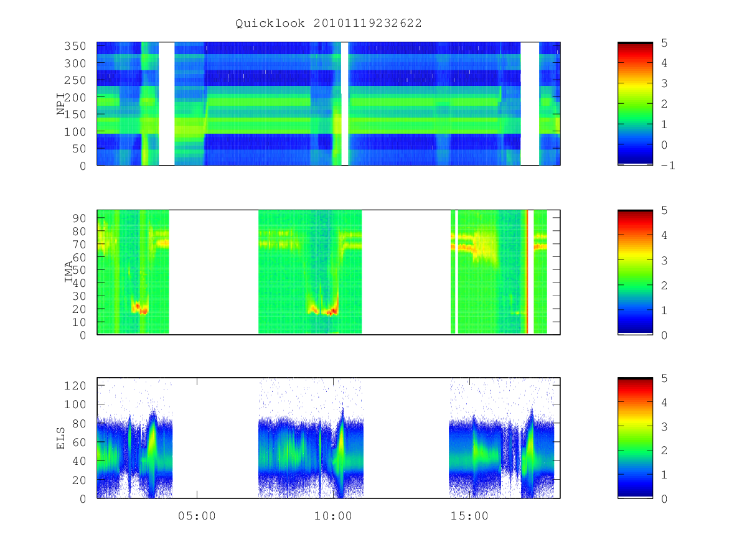
Task: Click the 10:00 time axis label
Action: click(333, 516)
